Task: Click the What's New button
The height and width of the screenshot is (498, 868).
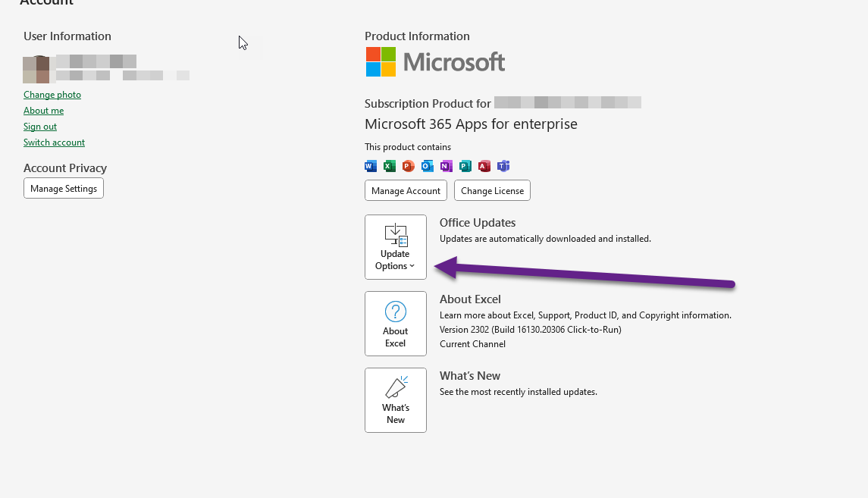Action: pos(396,400)
